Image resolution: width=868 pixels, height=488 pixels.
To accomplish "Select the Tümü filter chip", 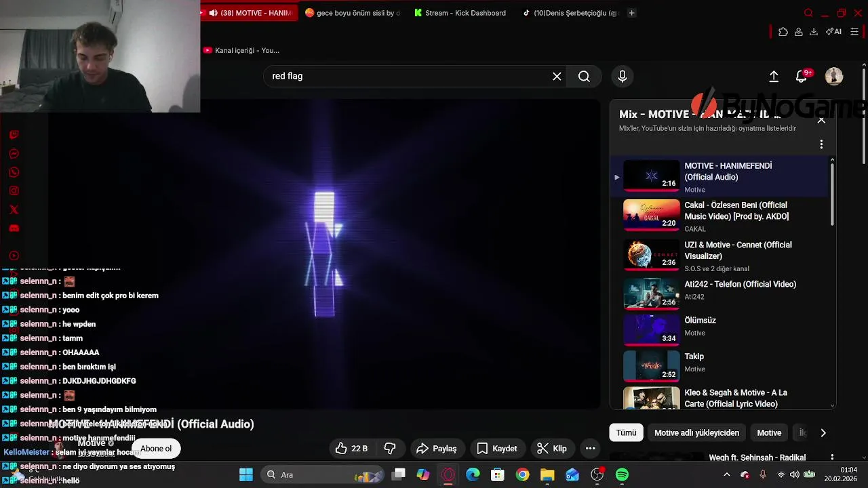I will click(626, 432).
